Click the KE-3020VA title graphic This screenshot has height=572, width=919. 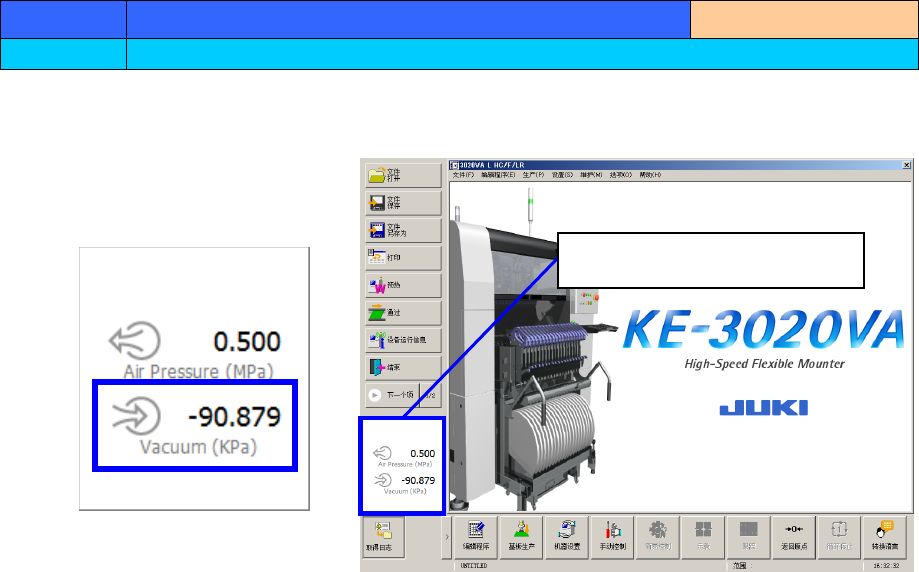(764, 329)
